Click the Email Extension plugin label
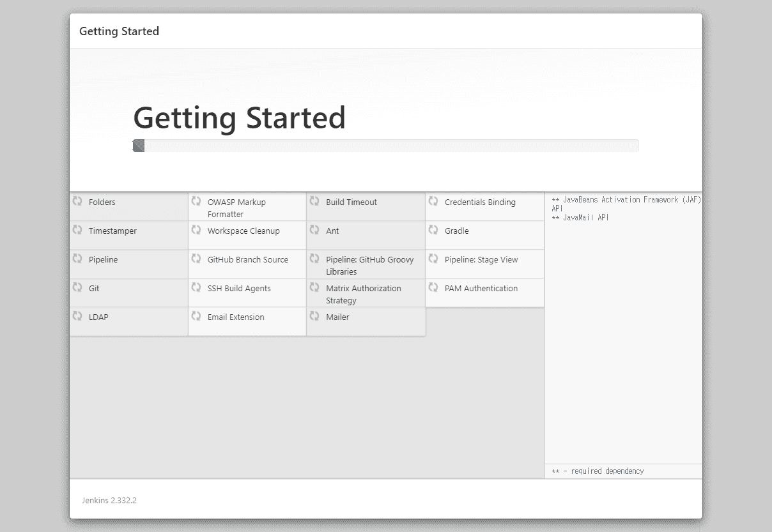Image resolution: width=772 pixels, height=532 pixels. point(236,317)
